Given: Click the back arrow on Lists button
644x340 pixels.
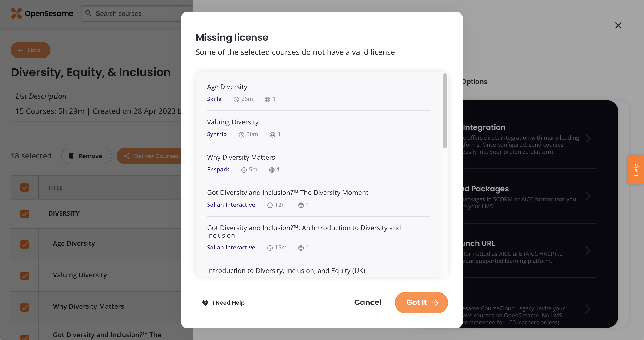Looking at the screenshot, I should (20, 50).
